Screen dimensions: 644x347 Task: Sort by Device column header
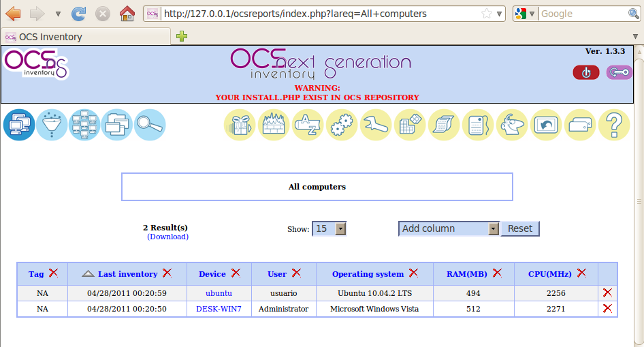coord(212,274)
